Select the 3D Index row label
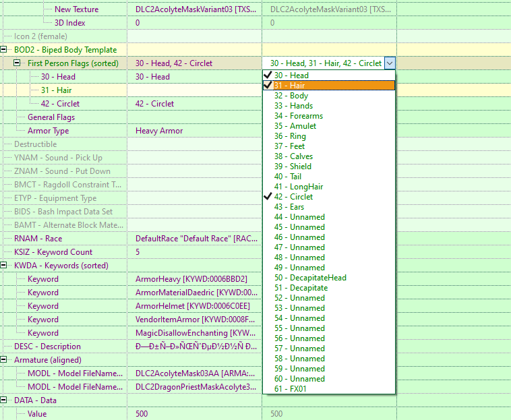This screenshot has height=420, width=511. [x=69, y=22]
